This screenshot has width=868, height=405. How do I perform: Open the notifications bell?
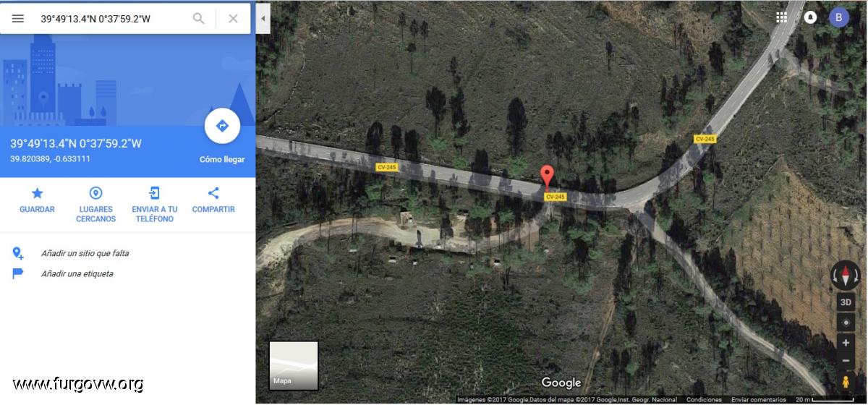pos(810,18)
